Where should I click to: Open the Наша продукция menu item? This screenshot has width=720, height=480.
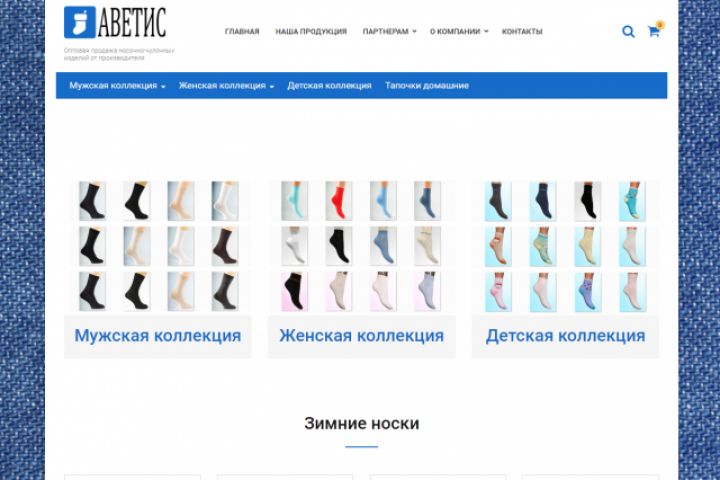coord(311,31)
